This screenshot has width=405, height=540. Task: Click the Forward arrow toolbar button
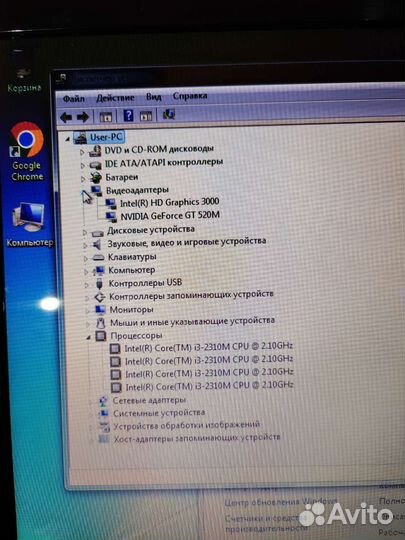83,117
